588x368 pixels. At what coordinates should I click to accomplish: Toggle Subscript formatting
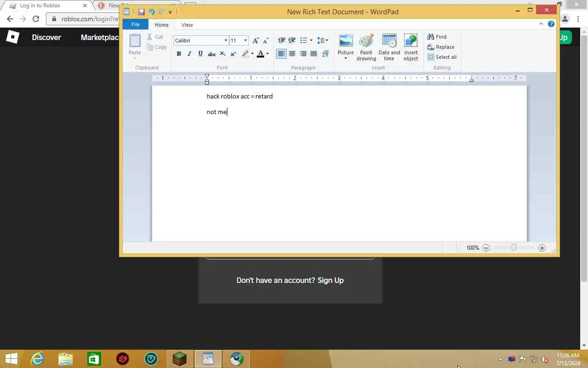[x=222, y=54]
